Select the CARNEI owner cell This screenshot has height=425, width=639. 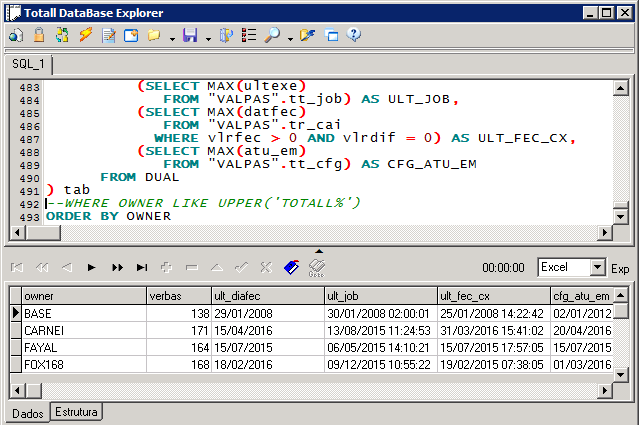pyautogui.click(x=84, y=330)
